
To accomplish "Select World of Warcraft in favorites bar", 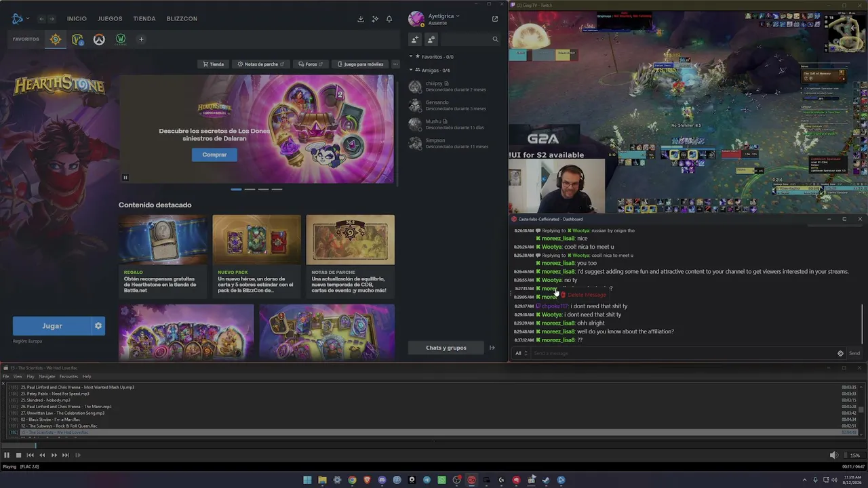I will pos(77,39).
